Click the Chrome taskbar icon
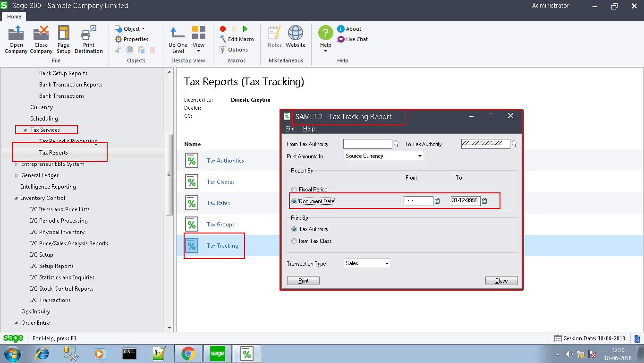Screen dimensions: 644x363 [188, 354]
